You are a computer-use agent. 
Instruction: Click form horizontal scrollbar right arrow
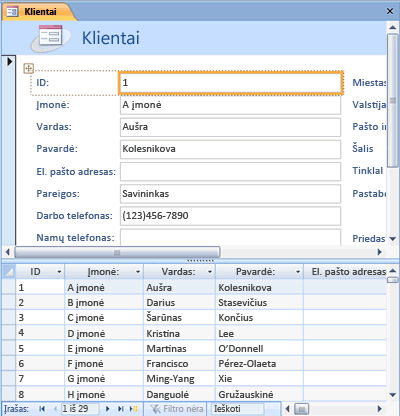380,252
